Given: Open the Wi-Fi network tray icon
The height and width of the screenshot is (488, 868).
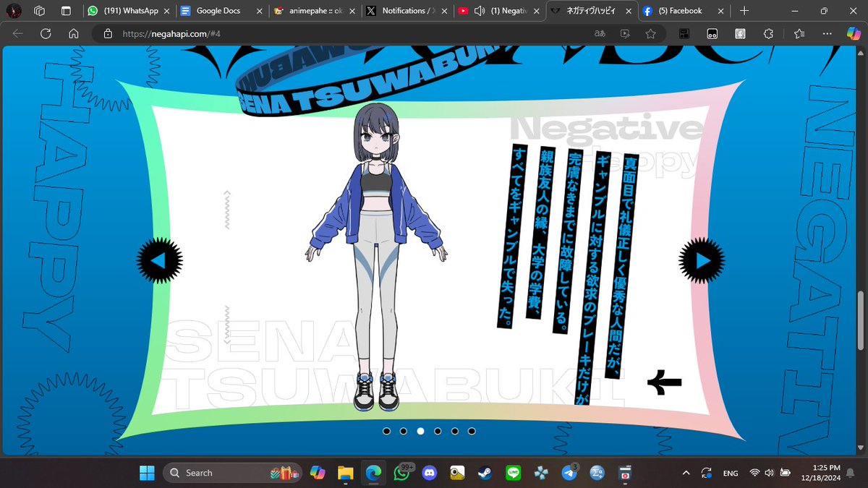Looking at the screenshot, I should [754, 473].
